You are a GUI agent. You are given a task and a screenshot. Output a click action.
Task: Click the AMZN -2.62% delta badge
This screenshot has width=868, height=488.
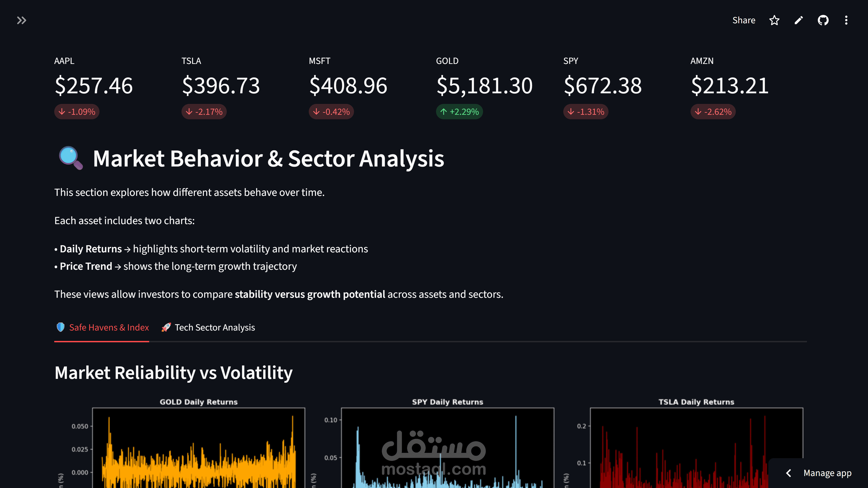pyautogui.click(x=713, y=111)
